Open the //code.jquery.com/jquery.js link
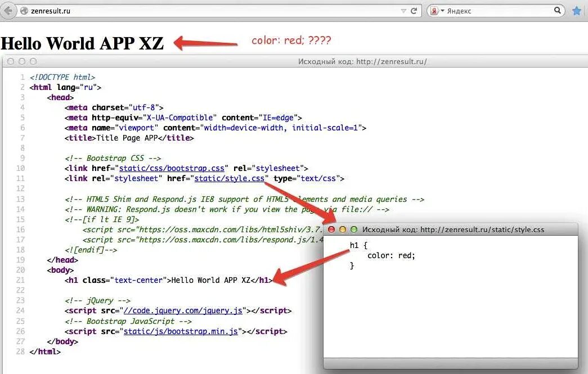 183,310
